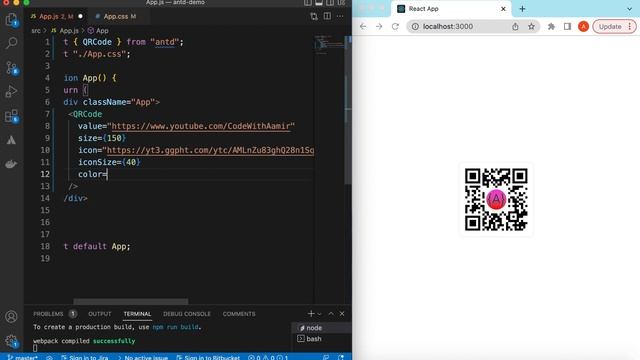640x360 pixels.
Task: Click the open changes icon in editor toolbar
Action: pos(313,16)
